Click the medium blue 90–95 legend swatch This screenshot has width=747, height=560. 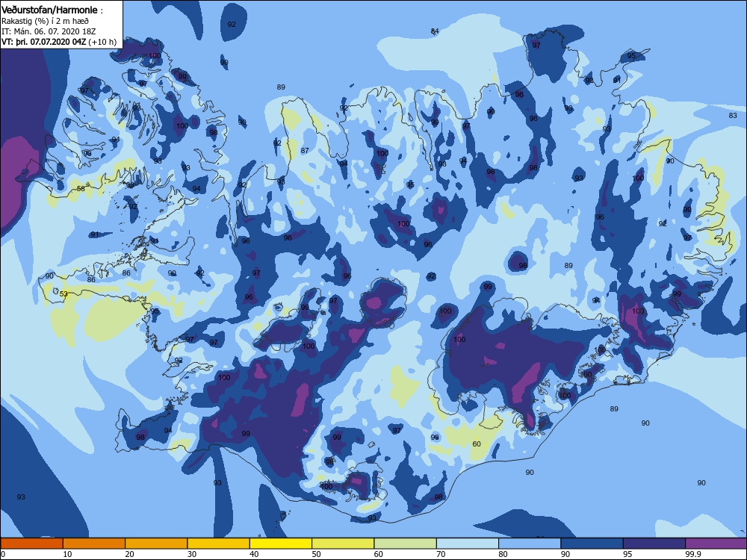(x=592, y=544)
